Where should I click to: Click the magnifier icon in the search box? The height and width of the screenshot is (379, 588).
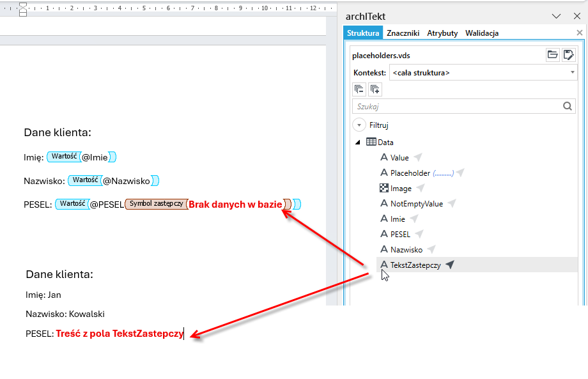568,107
